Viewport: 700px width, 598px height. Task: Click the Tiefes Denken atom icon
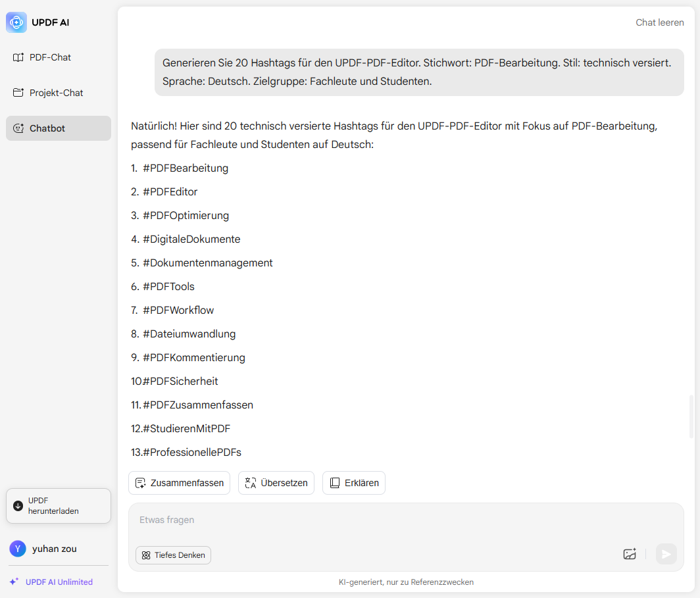tap(146, 555)
